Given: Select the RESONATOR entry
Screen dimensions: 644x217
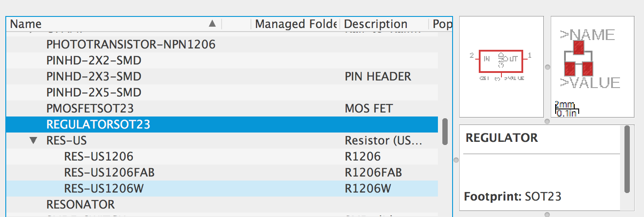Looking at the screenshot, I should click(x=222, y=205).
